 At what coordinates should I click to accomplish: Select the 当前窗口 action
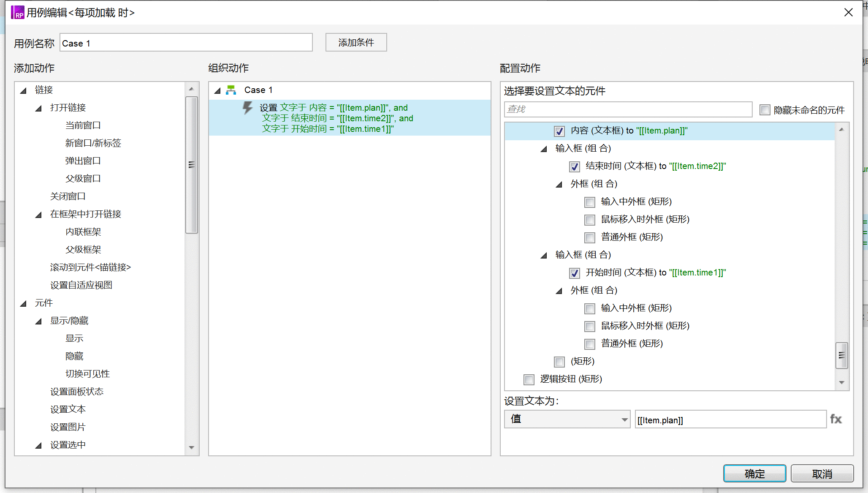point(83,125)
